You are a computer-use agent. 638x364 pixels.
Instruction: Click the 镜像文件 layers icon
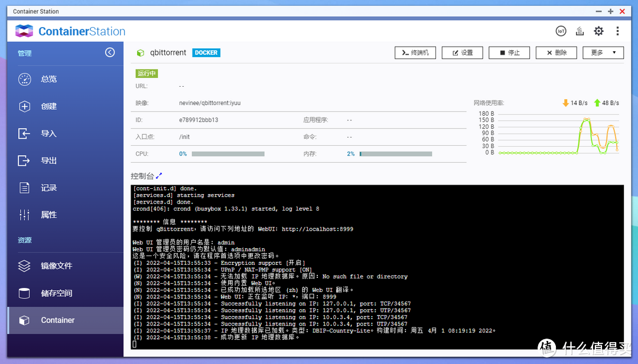[24, 266]
